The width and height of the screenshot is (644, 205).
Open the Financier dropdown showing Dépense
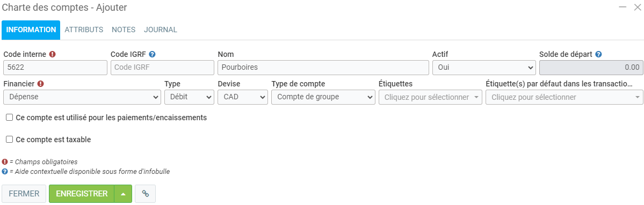click(x=82, y=97)
